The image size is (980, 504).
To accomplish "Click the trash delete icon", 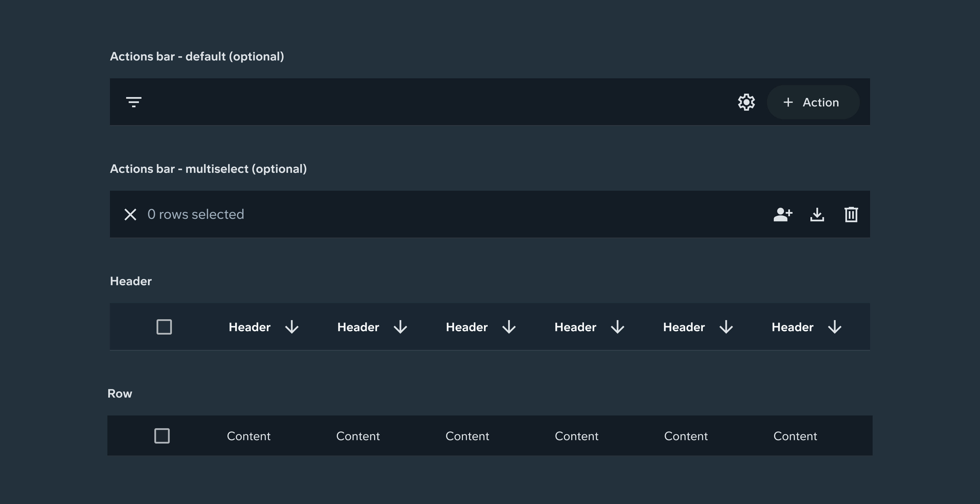I will (x=851, y=214).
